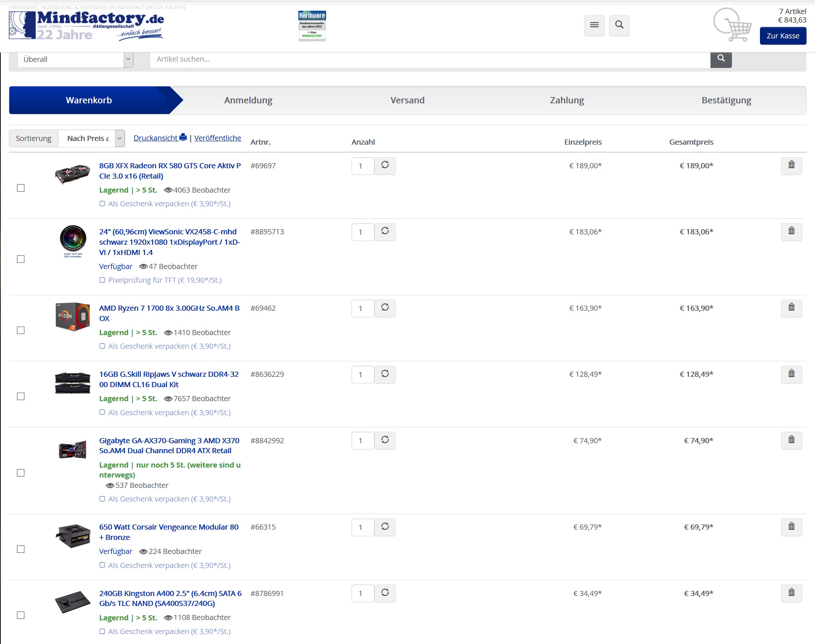Image resolution: width=815 pixels, height=644 pixels.
Task: Click the quantity field for XFX Radeon
Action: pos(363,166)
